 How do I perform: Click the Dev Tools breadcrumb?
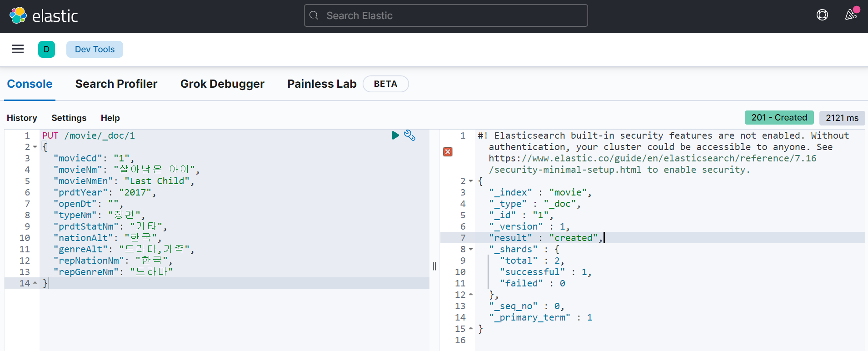click(x=95, y=49)
